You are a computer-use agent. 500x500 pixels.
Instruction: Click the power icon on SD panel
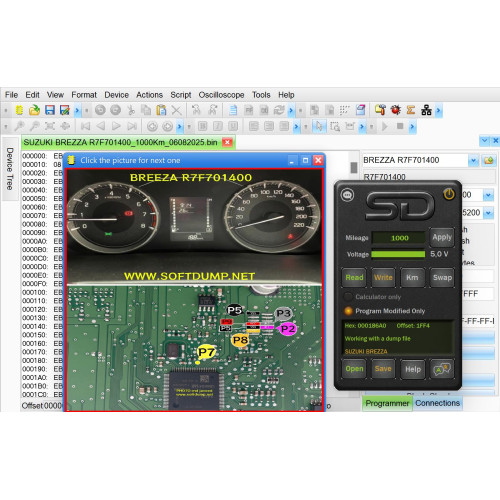[x=449, y=194]
